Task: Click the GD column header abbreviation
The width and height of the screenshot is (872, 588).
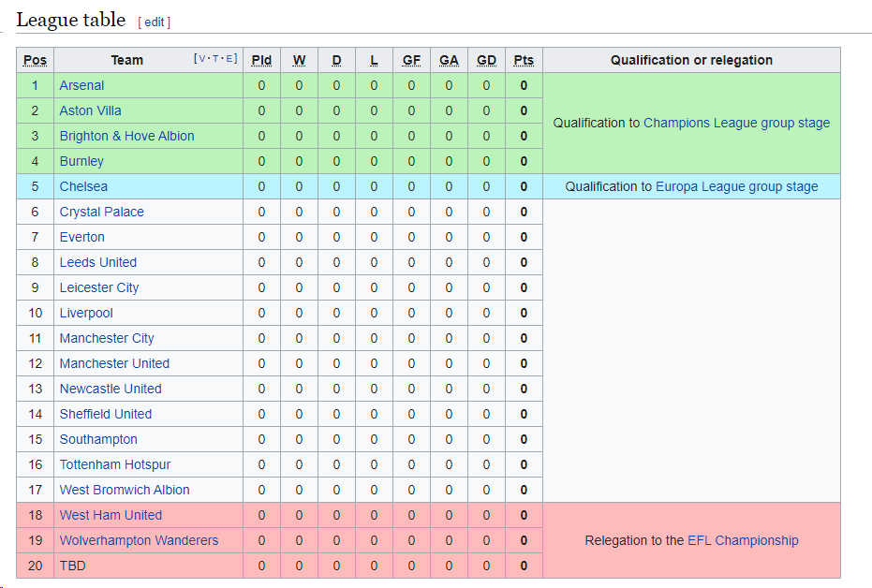Action: pyautogui.click(x=486, y=60)
